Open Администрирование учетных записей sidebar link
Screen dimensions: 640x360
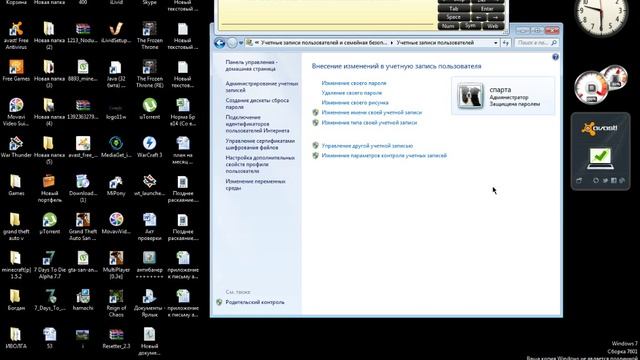(x=262, y=87)
